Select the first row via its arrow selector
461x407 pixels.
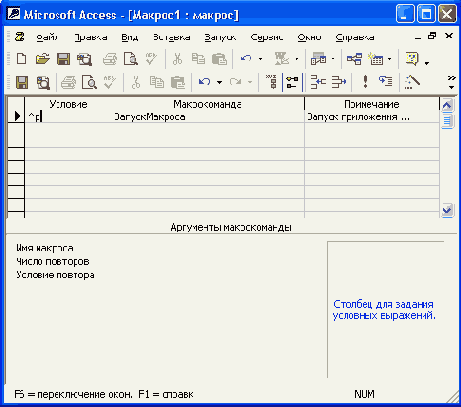point(16,116)
